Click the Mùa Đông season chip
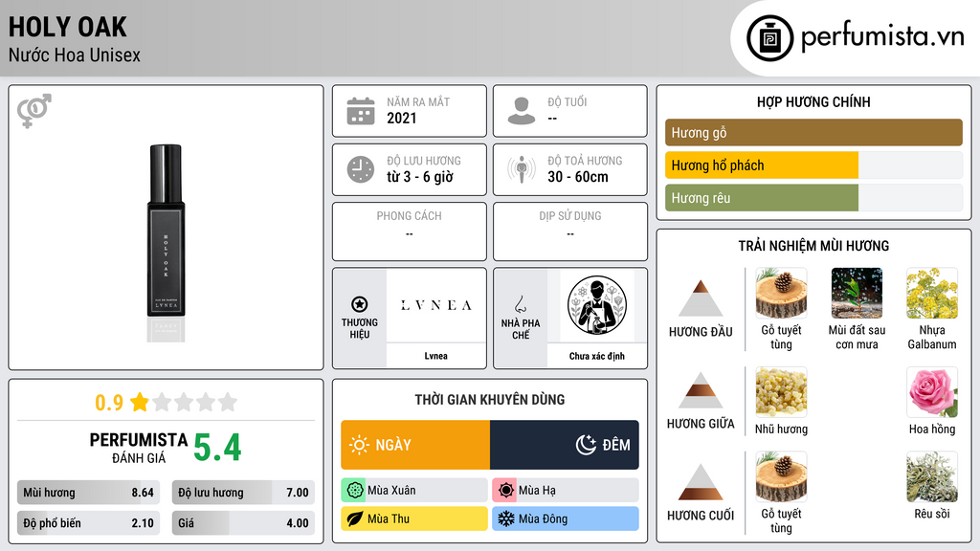The width and height of the screenshot is (980, 551). (566, 518)
